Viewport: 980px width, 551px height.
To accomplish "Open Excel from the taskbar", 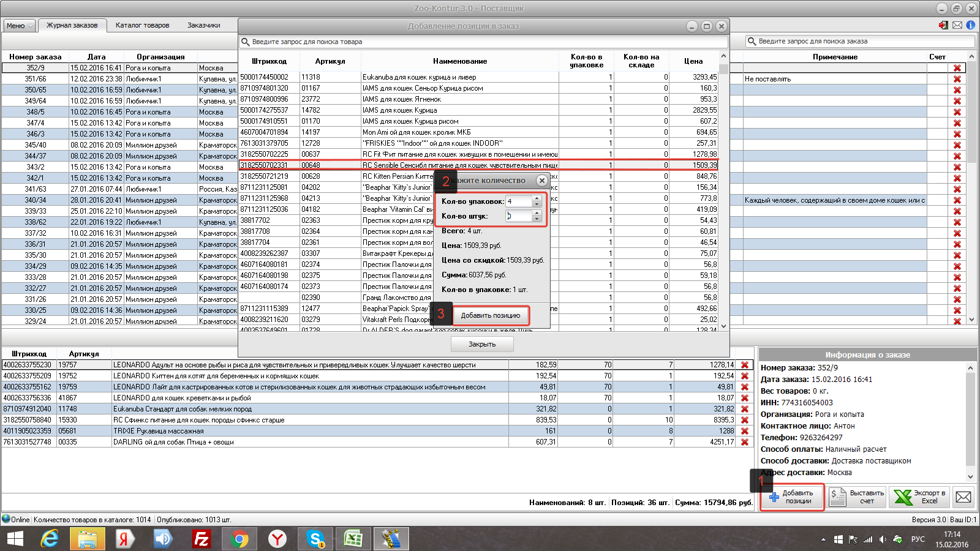I will [x=353, y=539].
